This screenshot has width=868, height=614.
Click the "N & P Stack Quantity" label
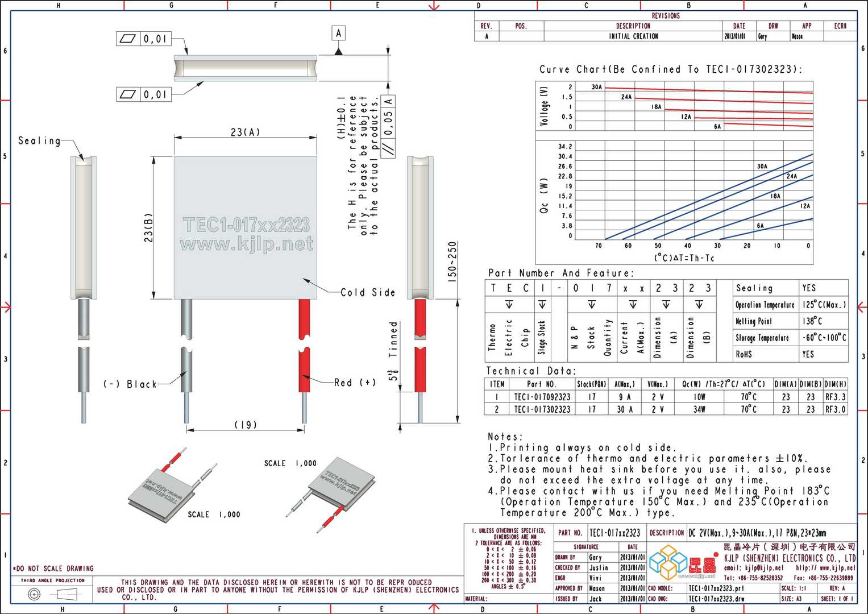click(x=591, y=337)
